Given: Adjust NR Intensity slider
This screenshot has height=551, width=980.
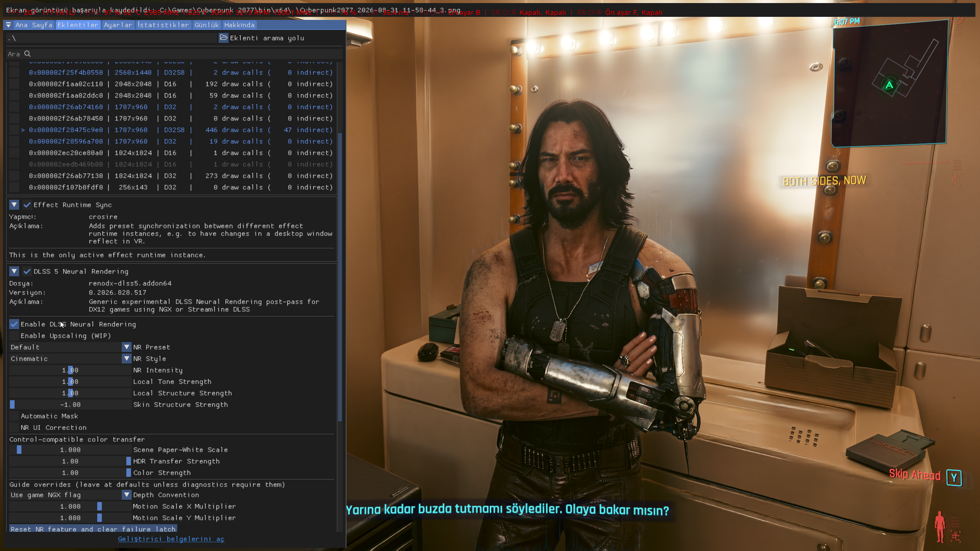Looking at the screenshot, I should pyautogui.click(x=70, y=370).
